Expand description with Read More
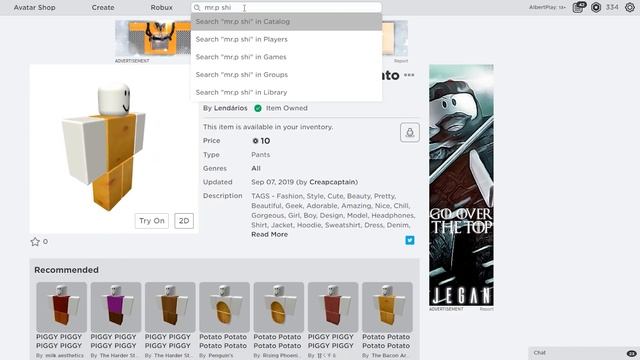640x360 pixels. pyautogui.click(x=269, y=235)
